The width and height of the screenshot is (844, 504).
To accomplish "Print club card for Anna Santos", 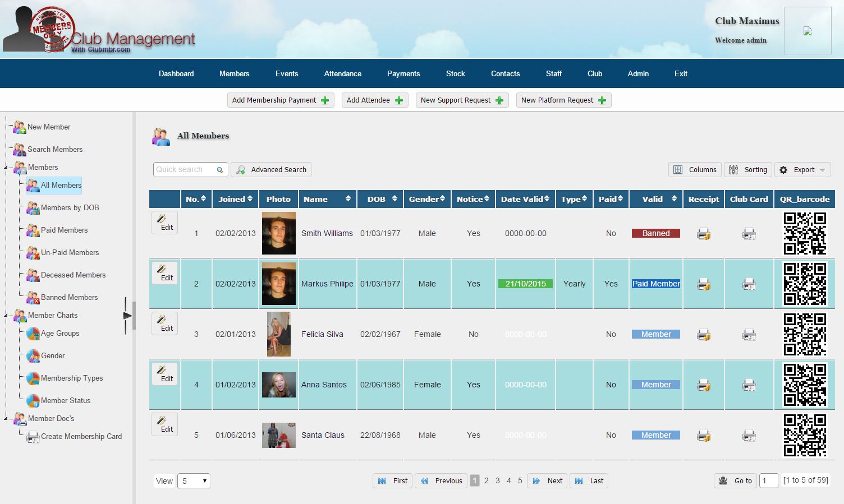I will coord(749,385).
